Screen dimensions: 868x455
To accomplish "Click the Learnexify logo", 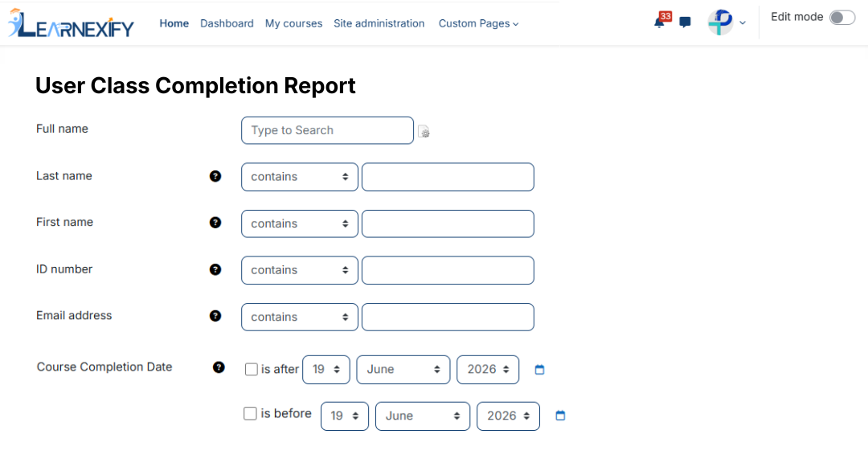I will coord(71,23).
